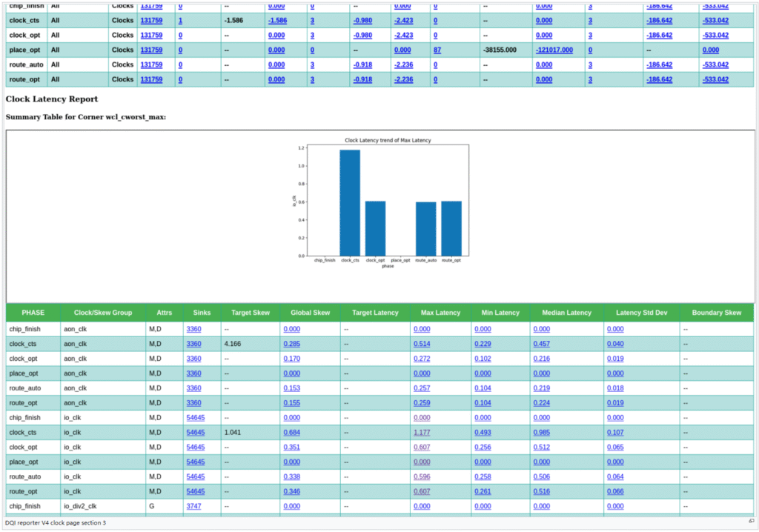Click the Latency Std Dev column header
Viewport: 759px width, 532px height.
(640, 313)
